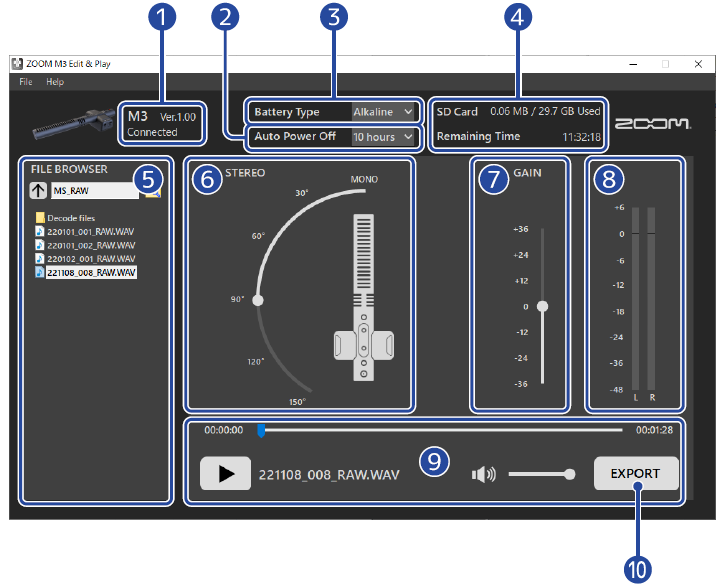Click the gain slider handle
This screenshot has height=588, width=726.
[542, 306]
